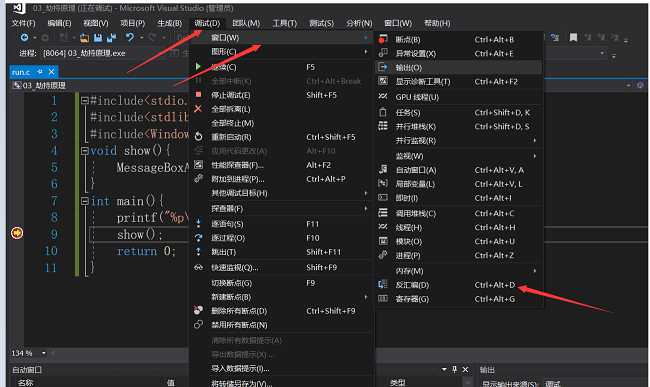Image resolution: width=650 pixels, height=387 pixels.
Task: Open 模块(O) modules window
Action: point(459,242)
